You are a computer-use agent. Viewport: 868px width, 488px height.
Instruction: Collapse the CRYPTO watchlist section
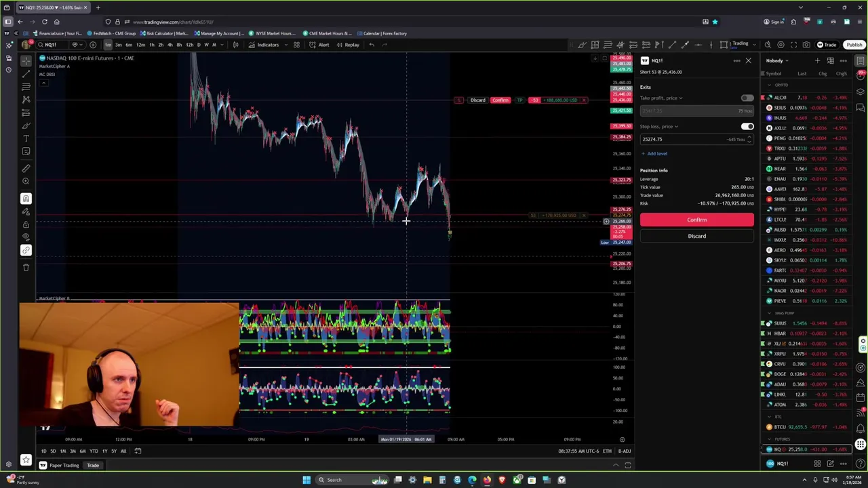click(x=769, y=85)
